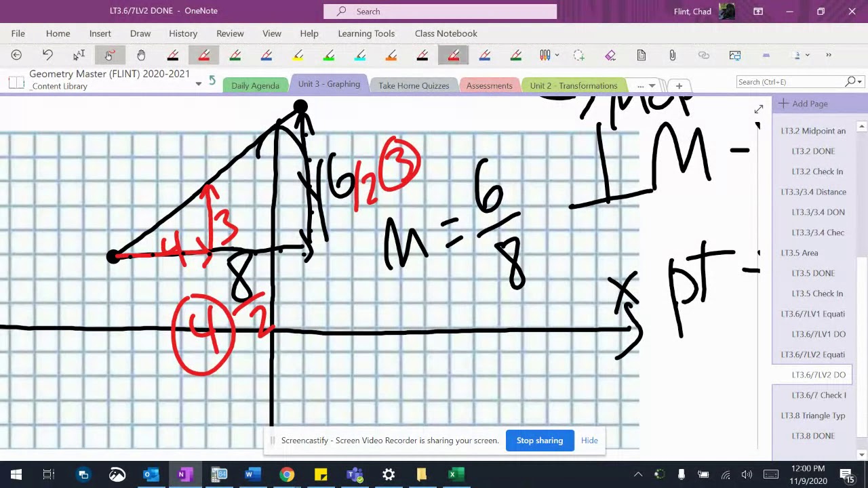This screenshot has height=488, width=868.
Task: Open the File menu
Action: (x=18, y=33)
